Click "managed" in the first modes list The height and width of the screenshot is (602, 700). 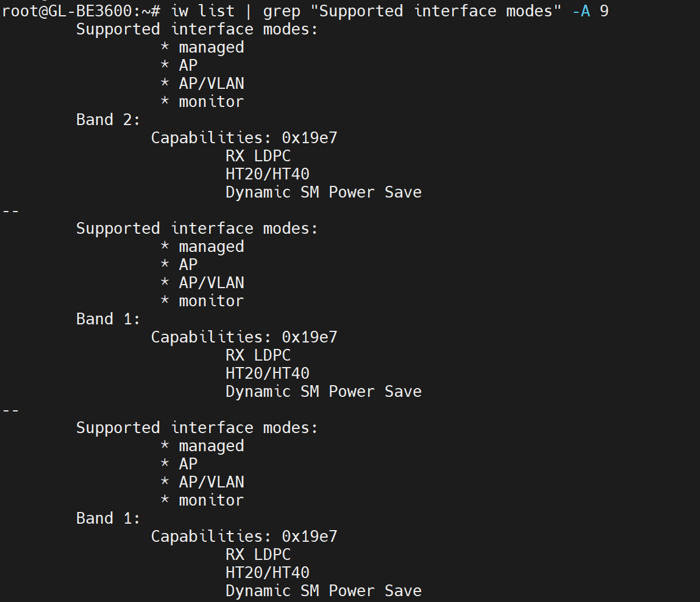(x=211, y=47)
